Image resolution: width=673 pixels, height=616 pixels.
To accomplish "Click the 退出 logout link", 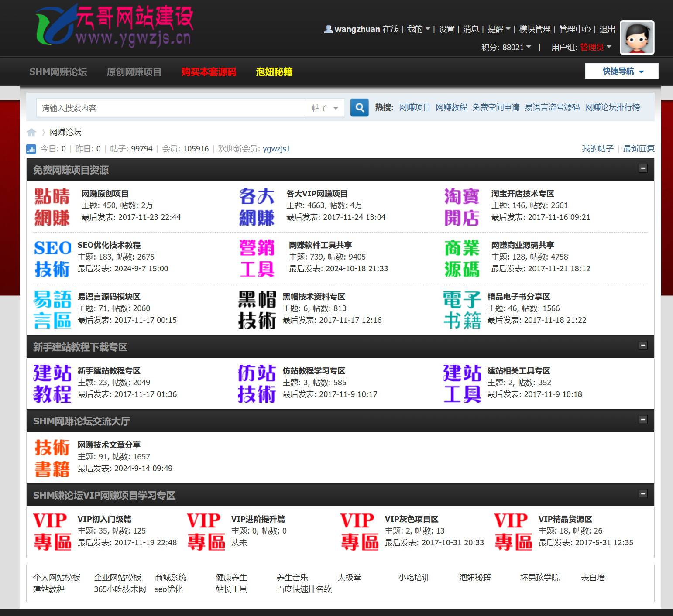I will click(x=607, y=29).
